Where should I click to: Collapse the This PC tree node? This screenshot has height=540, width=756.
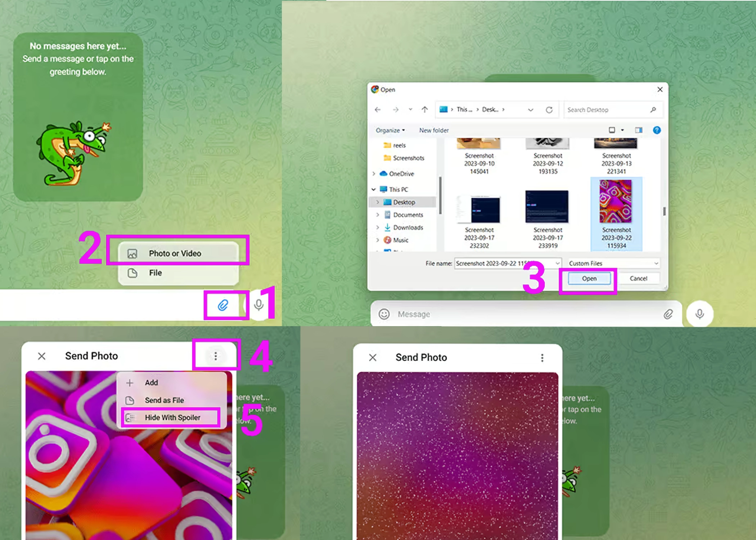pyautogui.click(x=374, y=189)
